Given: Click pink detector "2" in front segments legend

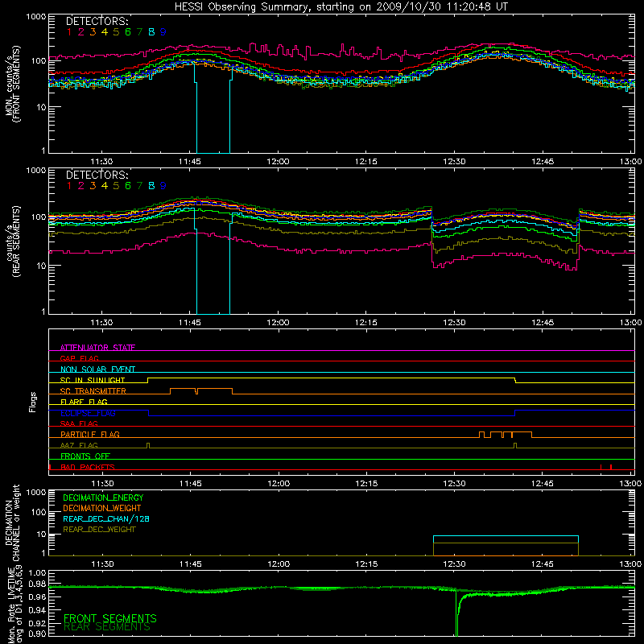Looking at the screenshot, I should 81,32.
